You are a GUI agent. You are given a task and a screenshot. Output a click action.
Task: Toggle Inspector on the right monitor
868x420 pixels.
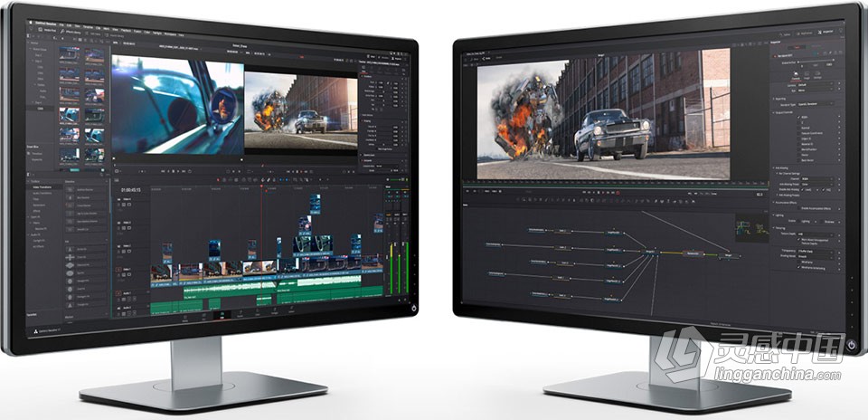[x=826, y=32]
